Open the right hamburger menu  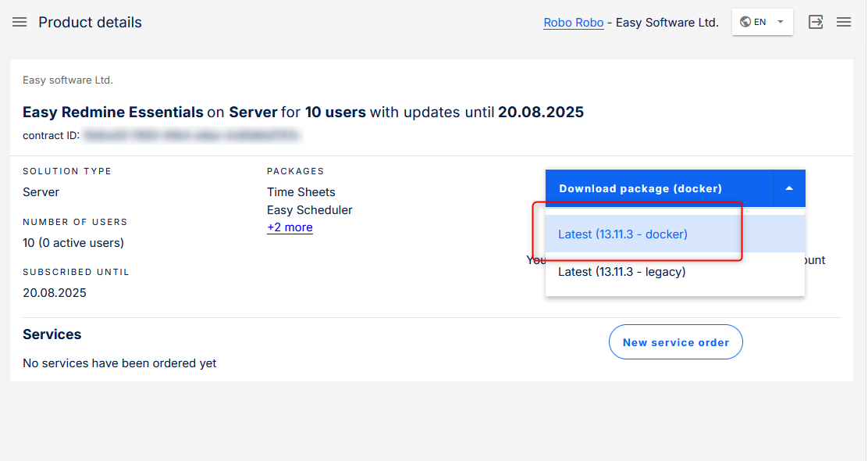[x=844, y=22]
